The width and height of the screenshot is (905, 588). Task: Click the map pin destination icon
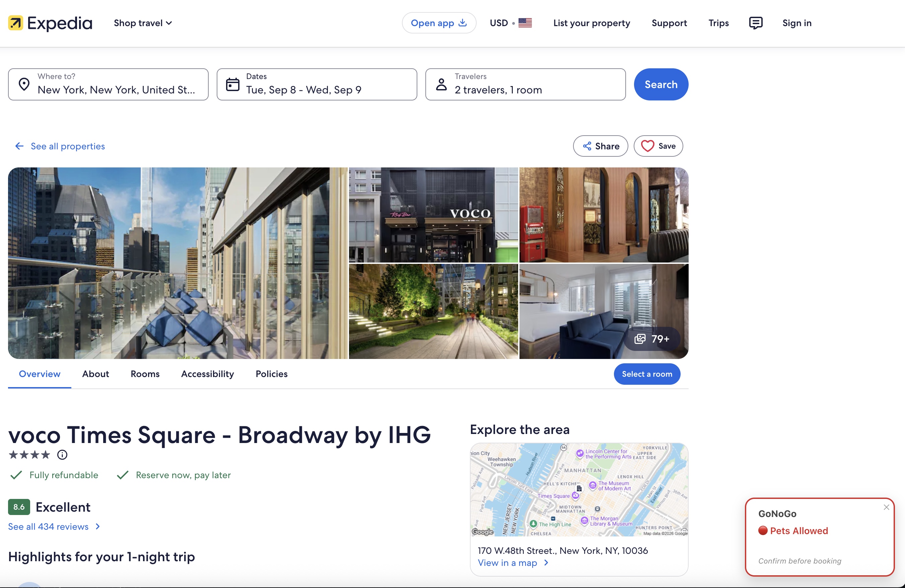click(x=24, y=84)
